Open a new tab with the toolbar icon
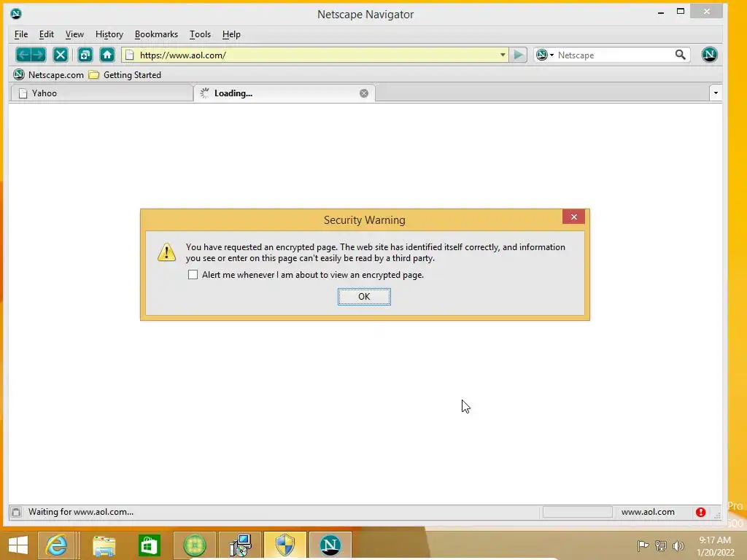This screenshot has height=560, width=747. [x=85, y=55]
